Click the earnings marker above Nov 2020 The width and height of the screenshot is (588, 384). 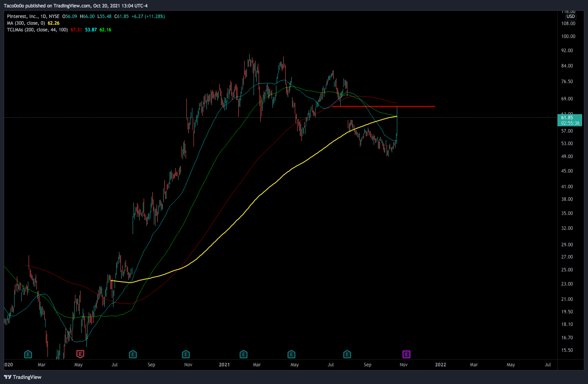coord(186,354)
